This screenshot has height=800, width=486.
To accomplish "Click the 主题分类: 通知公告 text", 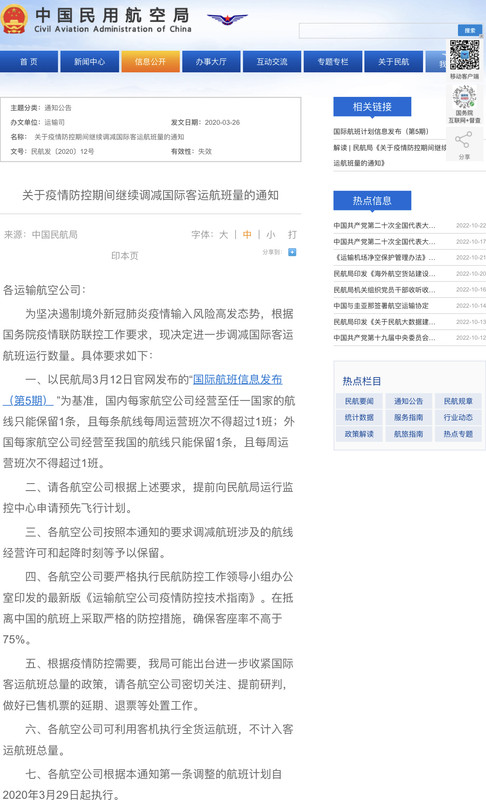I will tap(41, 108).
